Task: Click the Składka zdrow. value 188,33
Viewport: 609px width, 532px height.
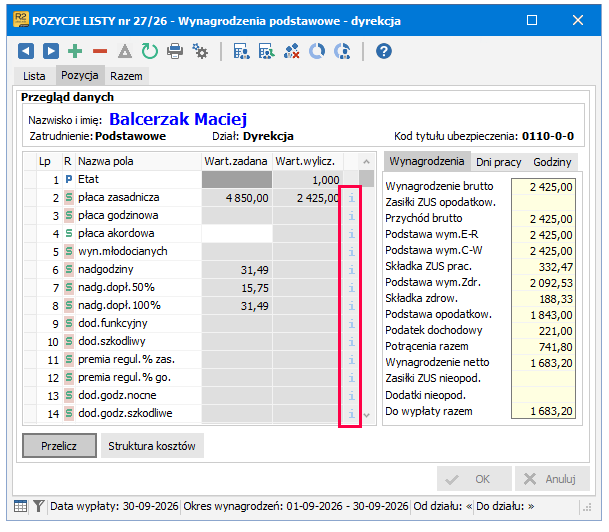Action: (x=543, y=299)
